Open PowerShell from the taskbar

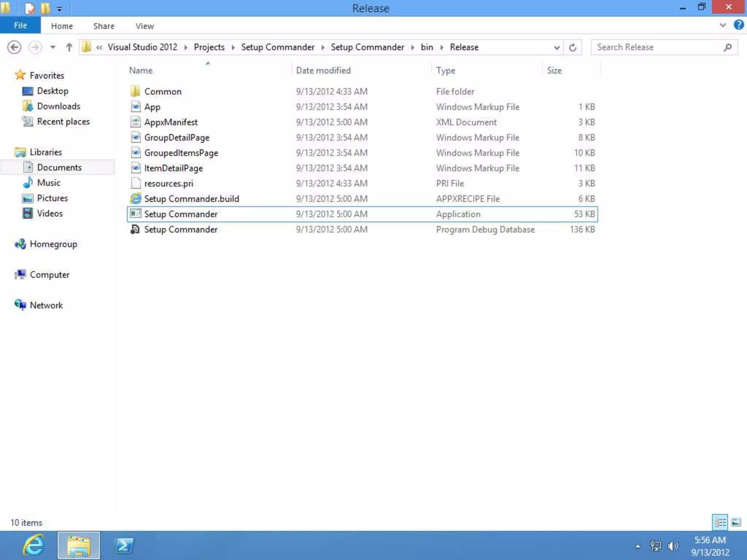[124, 545]
